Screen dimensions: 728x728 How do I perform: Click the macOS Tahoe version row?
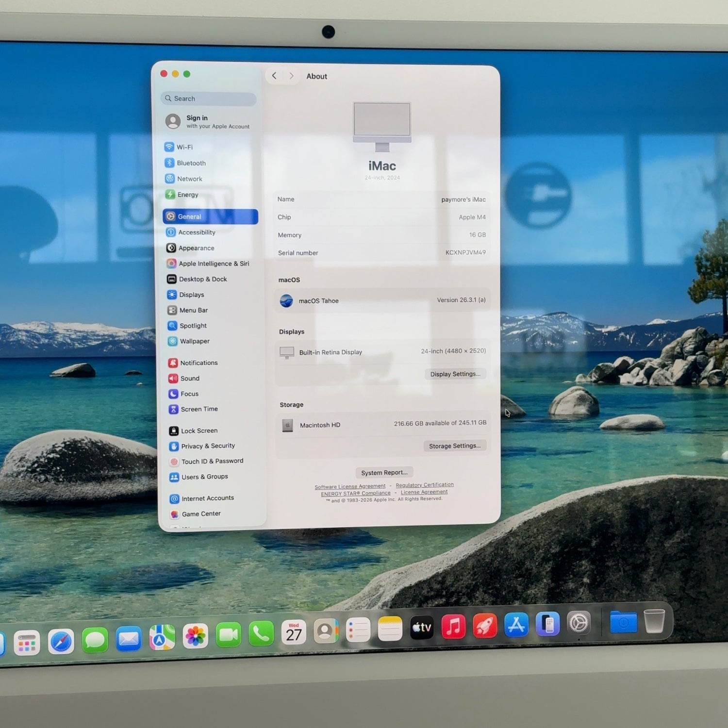click(x=382, y=300)
